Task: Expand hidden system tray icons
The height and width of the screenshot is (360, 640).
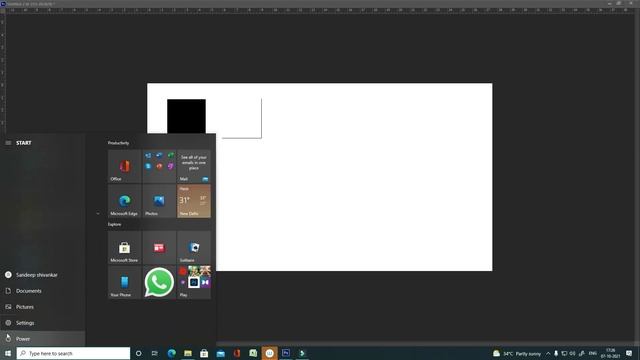Action: click(x=548, y=353)
